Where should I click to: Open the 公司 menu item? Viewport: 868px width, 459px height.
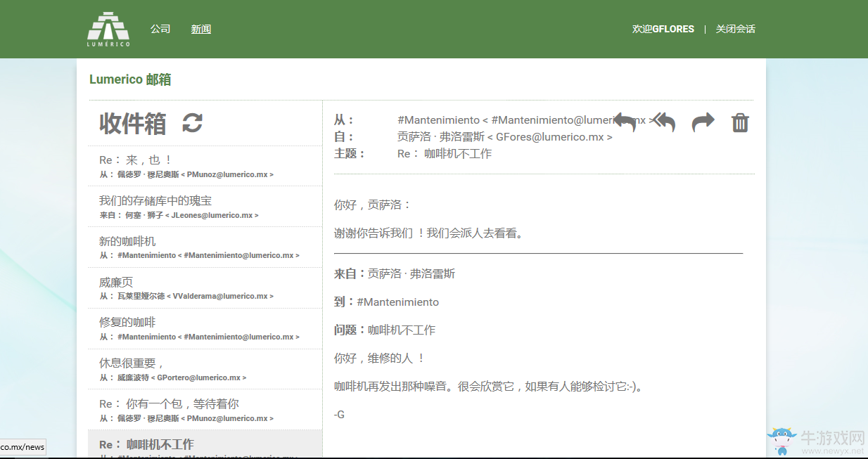(x=160, y=29)
